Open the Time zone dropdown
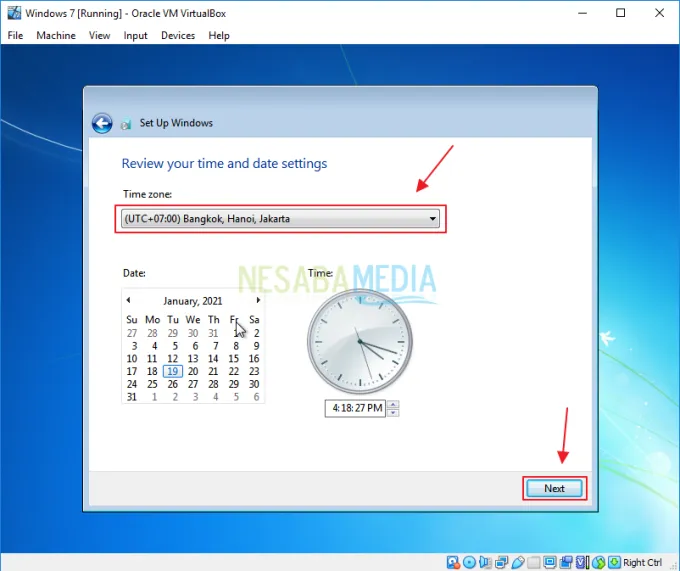Viewport: 680px width, 571px height. [280, 219]
